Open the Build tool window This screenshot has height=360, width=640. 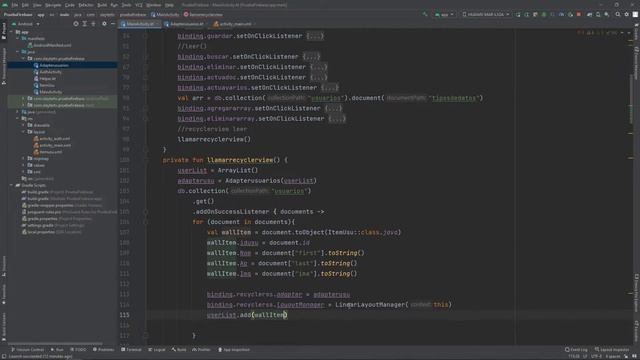[x=179, y=350]
